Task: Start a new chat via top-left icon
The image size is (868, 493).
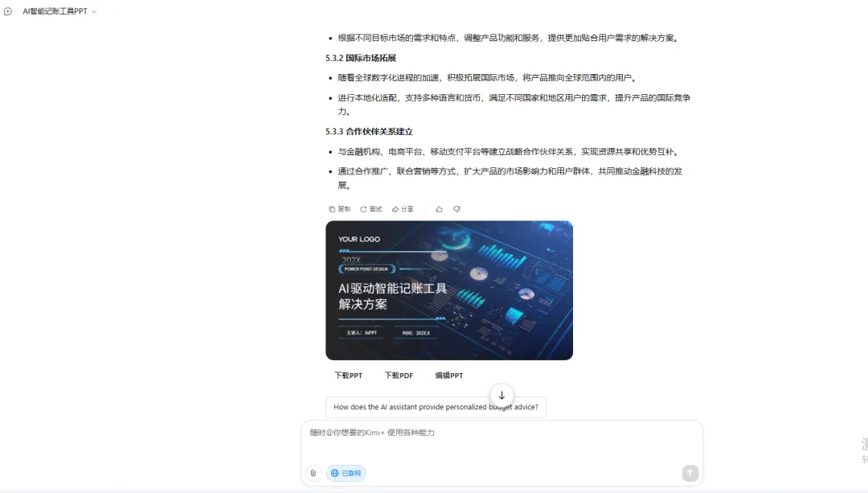Action: tap(8, 12)
